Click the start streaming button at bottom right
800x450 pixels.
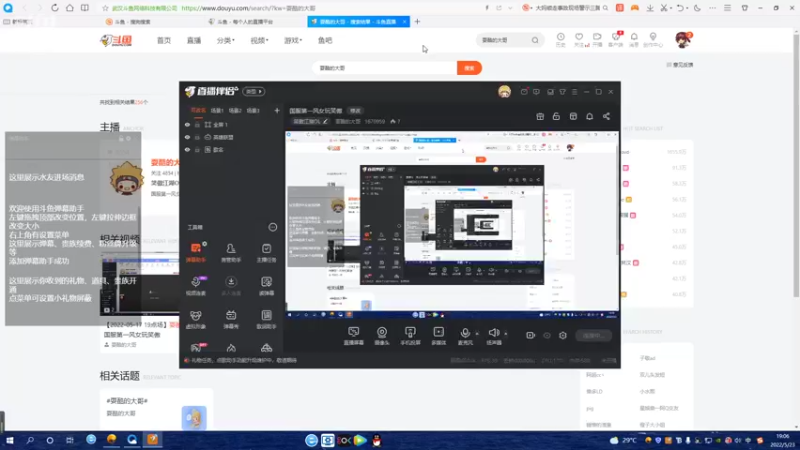click(594, 336)
